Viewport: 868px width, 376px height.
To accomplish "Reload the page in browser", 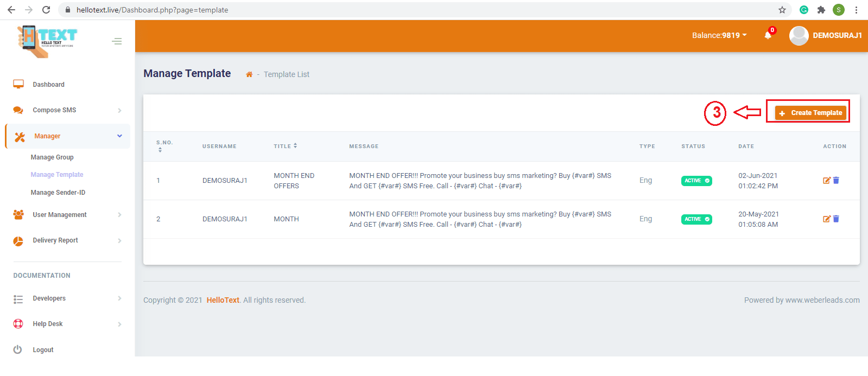I will pos(46,10).
